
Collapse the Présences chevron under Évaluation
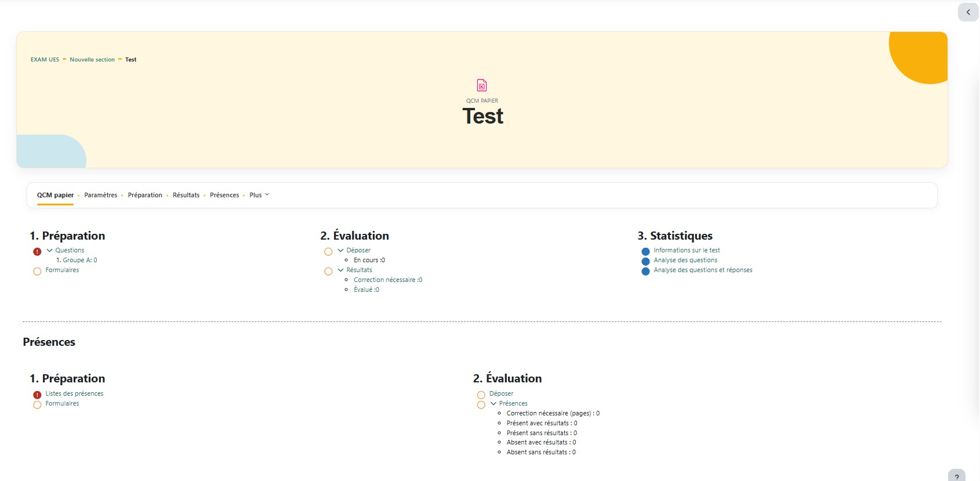[x=493, y=404]
